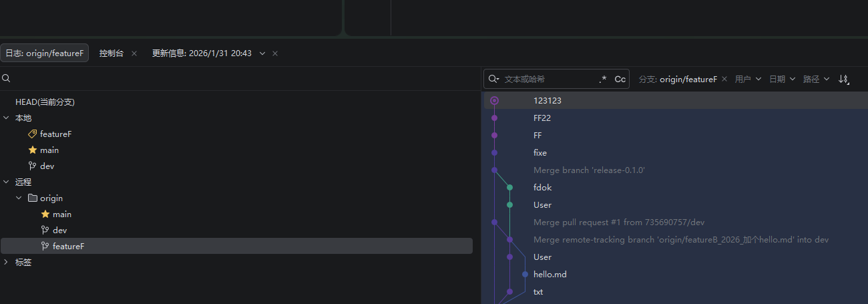Open the 分支 origin/featureF branch filter
Image resolution: width=868 pixels, height=304 pixels.
(678, 79)
